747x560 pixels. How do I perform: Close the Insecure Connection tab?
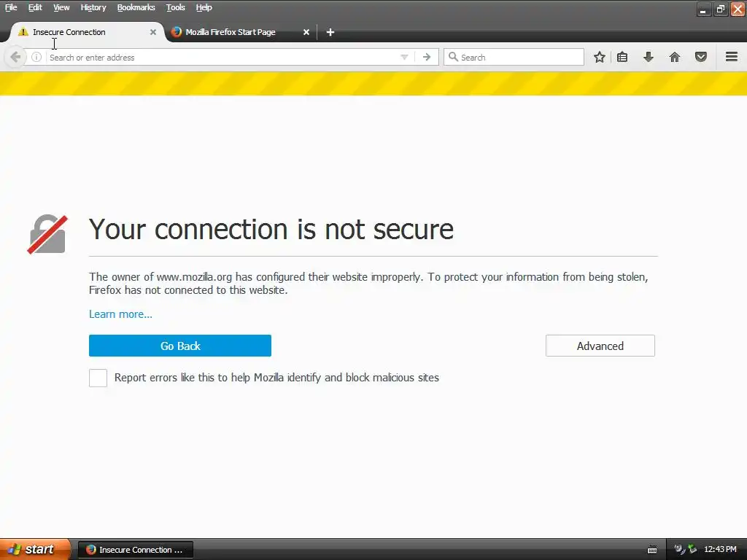click(153, 32)
